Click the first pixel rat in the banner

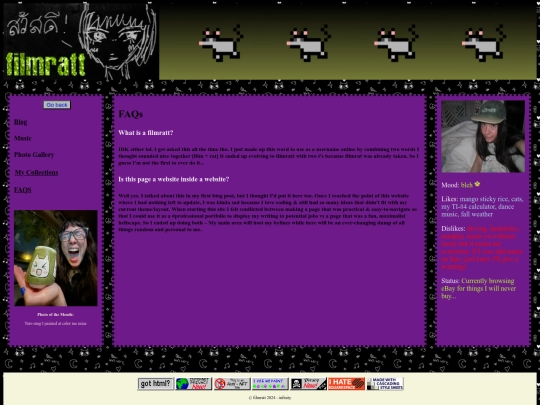point(221,43)
